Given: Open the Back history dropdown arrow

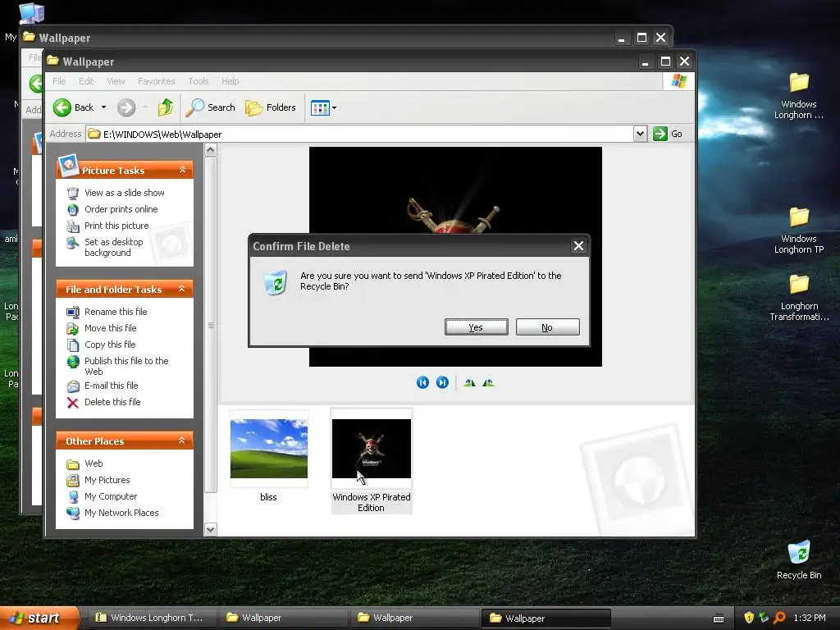Looking at the screenshot, I should click(104, 107).
